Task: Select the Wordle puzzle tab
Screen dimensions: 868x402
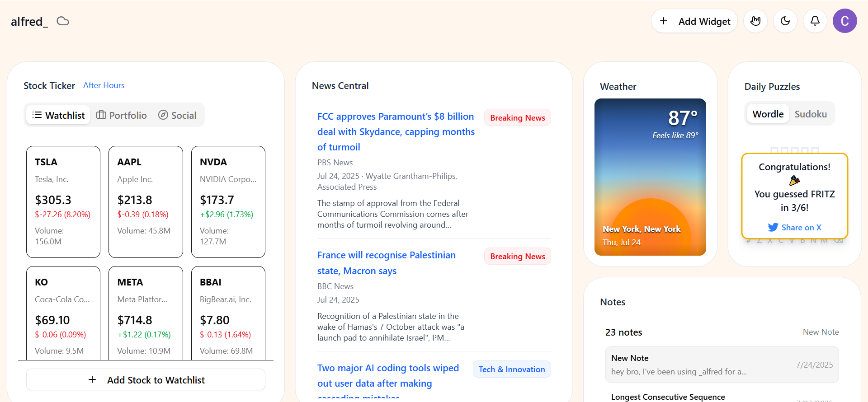Action: click(768, 114)
